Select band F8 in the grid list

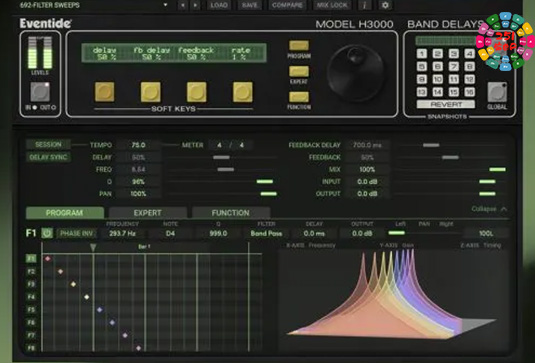[31, 348]
